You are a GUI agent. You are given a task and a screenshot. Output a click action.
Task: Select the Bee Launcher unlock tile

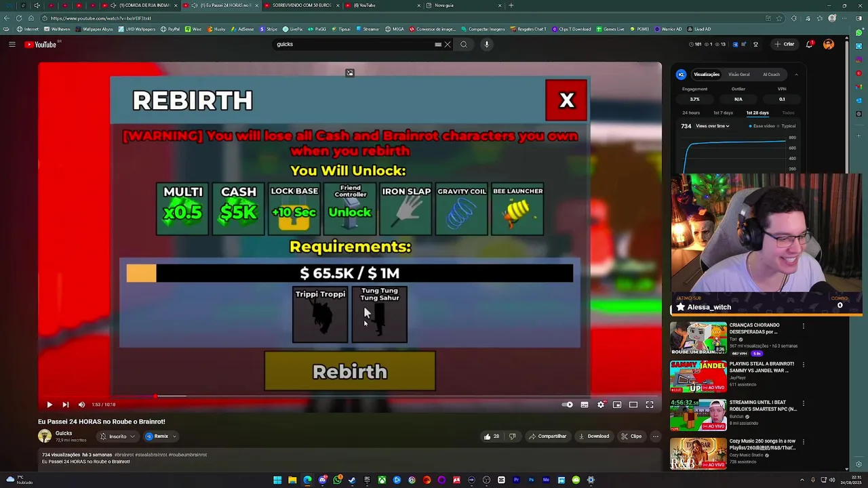(x=517, y=209)
